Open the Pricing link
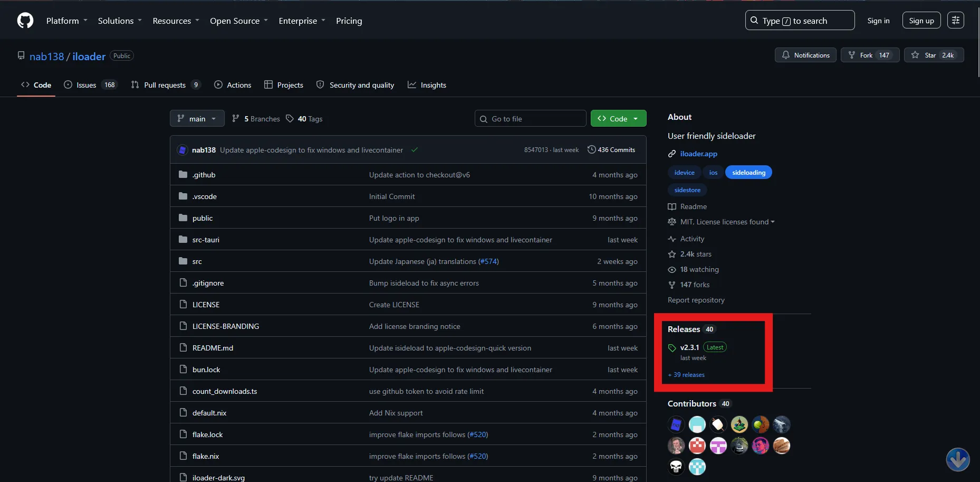This screenshot has width=980, height=482. [349, 21]
